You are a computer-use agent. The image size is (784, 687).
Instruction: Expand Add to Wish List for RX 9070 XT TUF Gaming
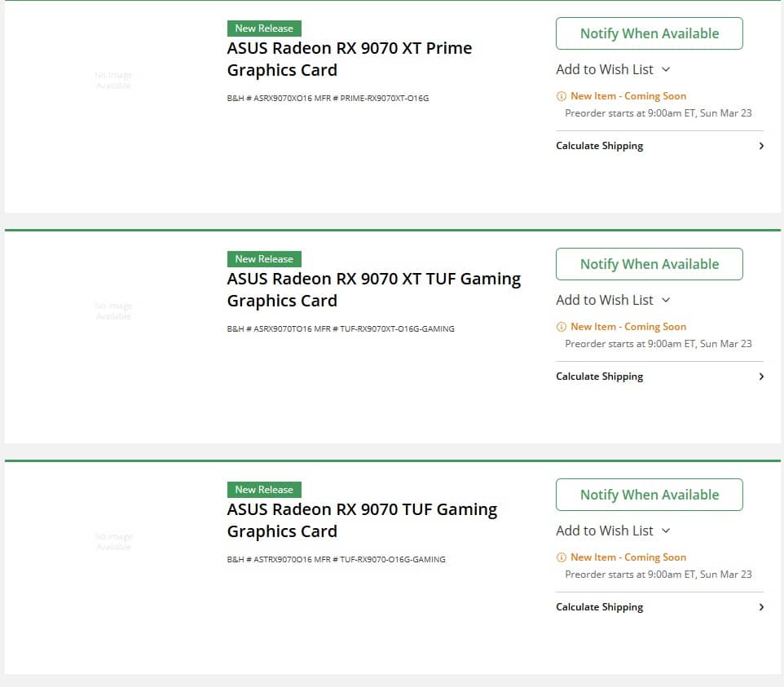point(613,300)
